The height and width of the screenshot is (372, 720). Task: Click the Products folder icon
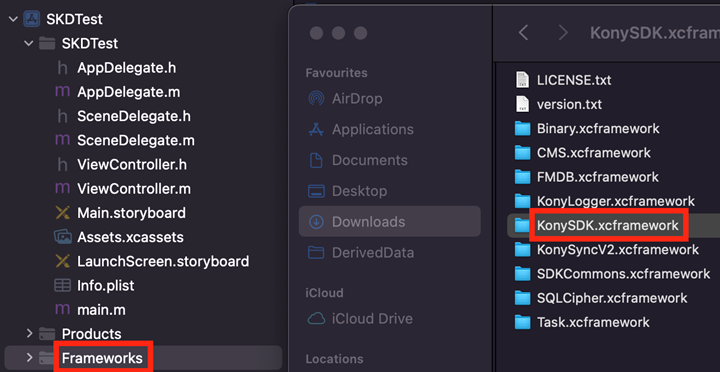click(47, 333)
